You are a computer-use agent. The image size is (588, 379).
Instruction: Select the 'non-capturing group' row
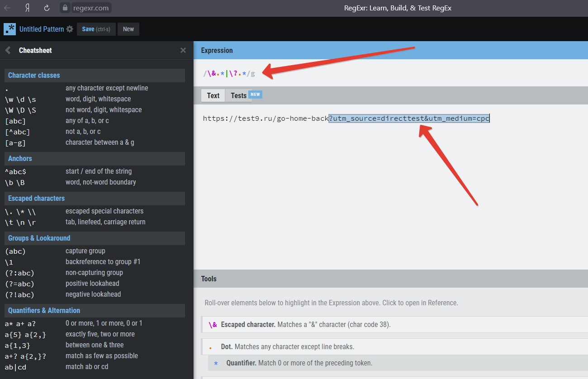tap(95, 273)
